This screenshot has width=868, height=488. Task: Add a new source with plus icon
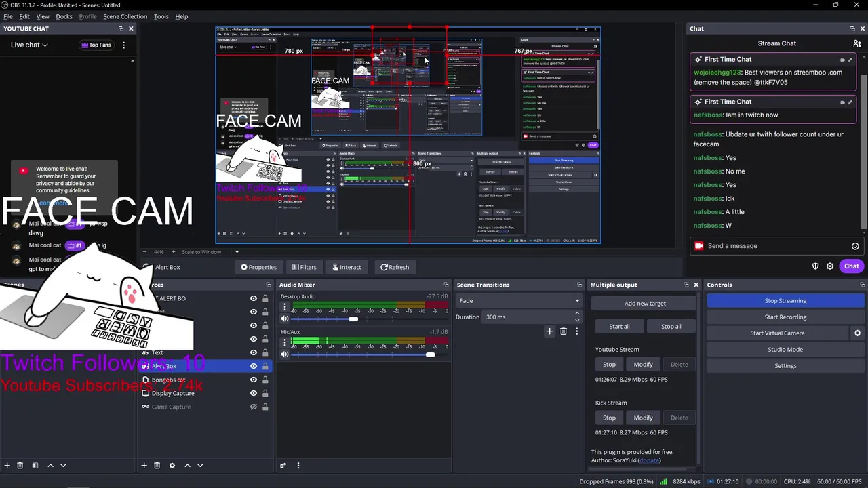point(144,466)
